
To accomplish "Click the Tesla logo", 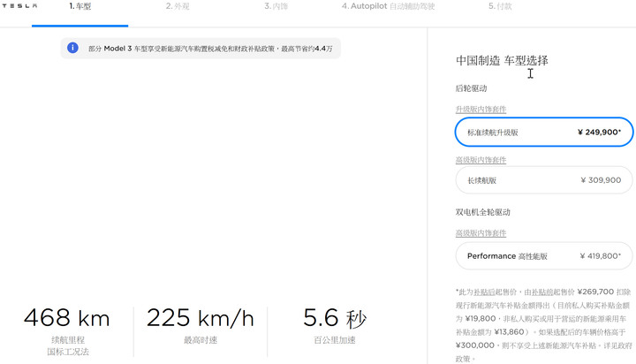I will [x=19, y=6].
